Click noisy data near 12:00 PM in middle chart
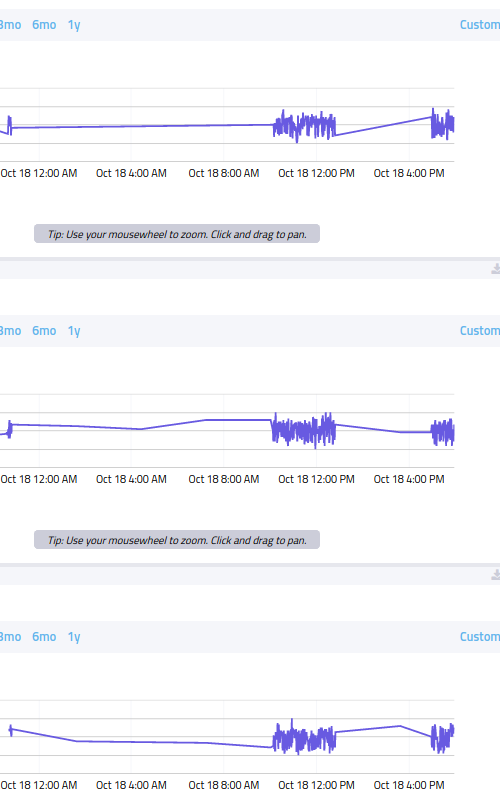This screenshot has height=809, width=500. [x=304, y=431]
